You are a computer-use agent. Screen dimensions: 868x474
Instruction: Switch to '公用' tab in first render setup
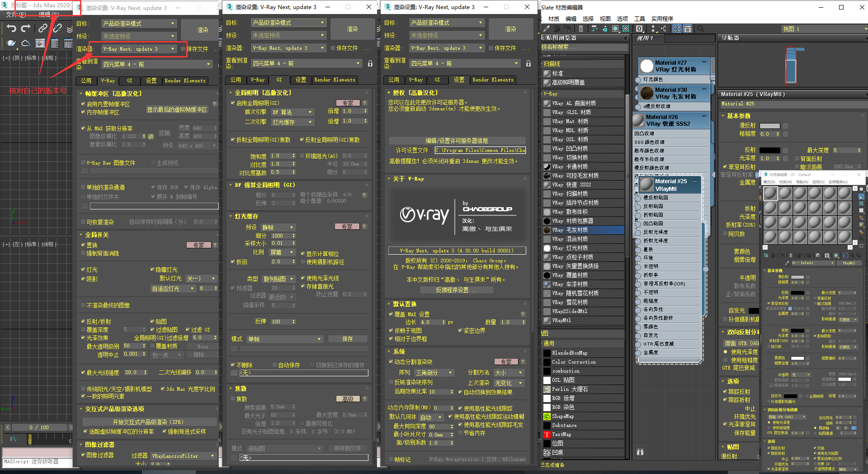click(86, 81)
